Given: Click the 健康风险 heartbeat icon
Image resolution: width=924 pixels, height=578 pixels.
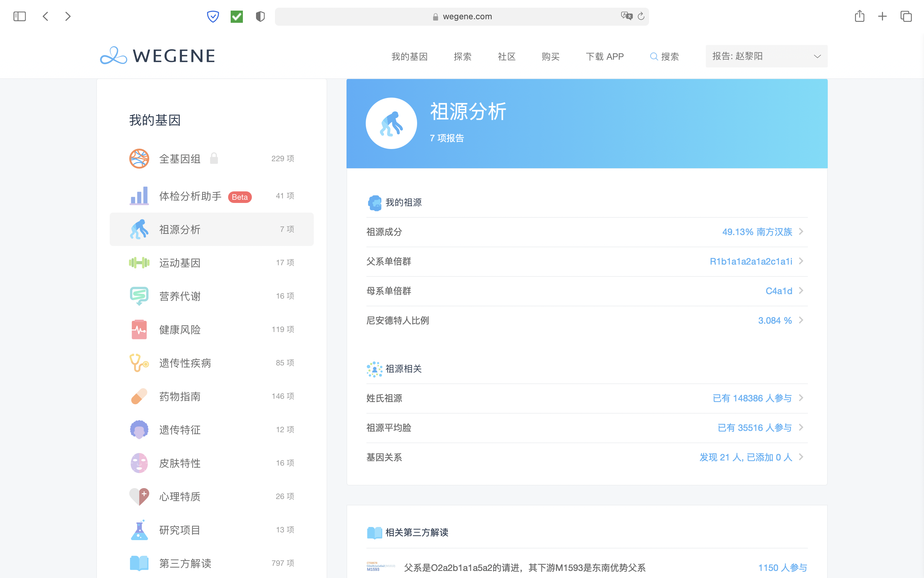Looking at the screenshot, I should [139, 329].
